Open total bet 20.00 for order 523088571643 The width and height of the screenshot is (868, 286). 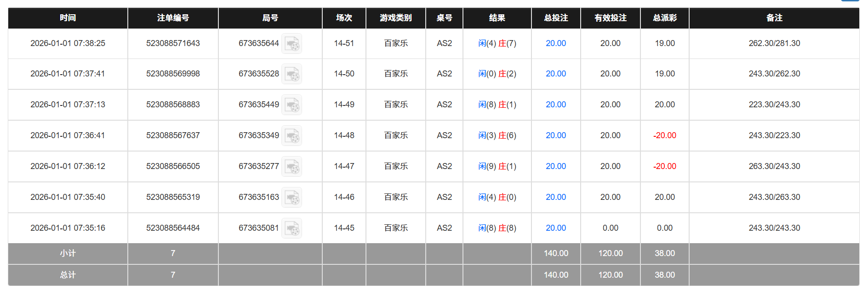tap(556, 43)
